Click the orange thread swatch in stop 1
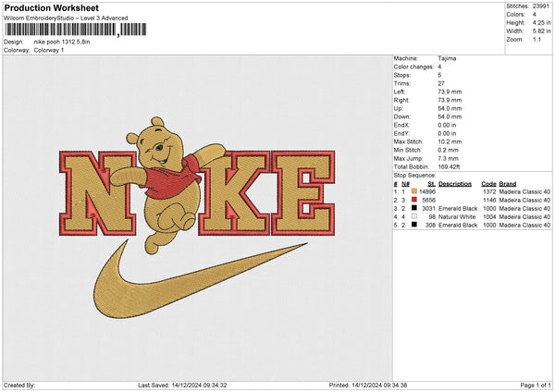 (x=414, y=191)
